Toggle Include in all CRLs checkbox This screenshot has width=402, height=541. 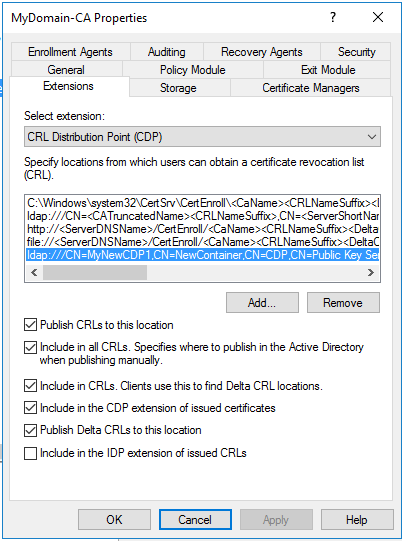[x=30, y=347]
